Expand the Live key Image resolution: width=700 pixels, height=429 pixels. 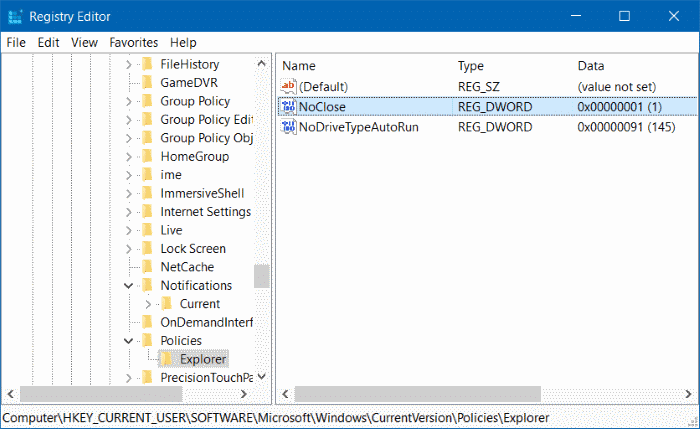pos(129,231)
